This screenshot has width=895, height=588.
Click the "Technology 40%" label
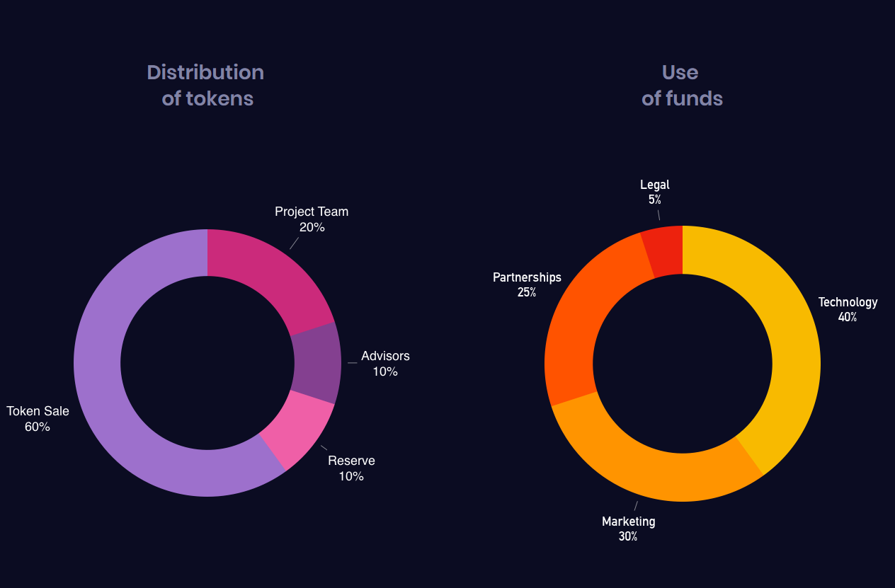click(848, 310)
